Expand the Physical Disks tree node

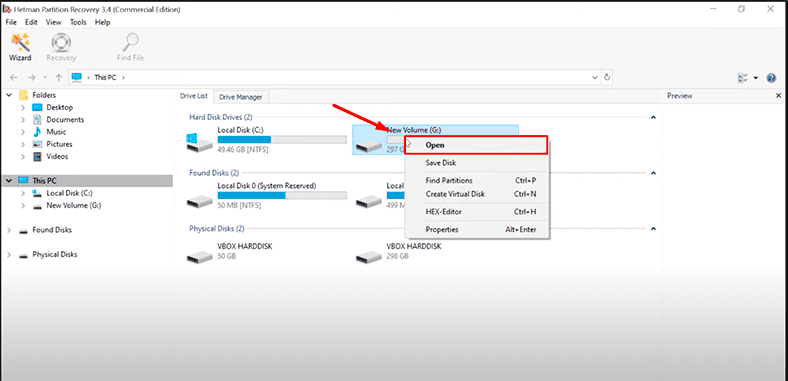[x=9, y=254]
